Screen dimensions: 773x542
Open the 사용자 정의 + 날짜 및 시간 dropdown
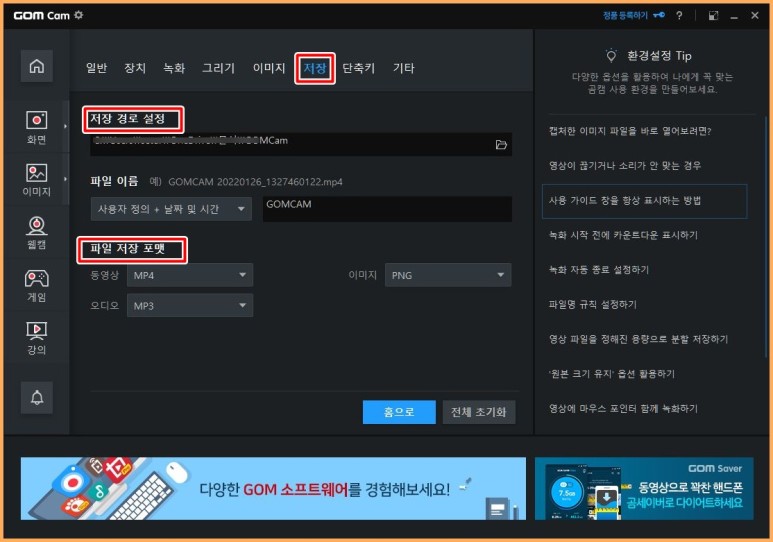coord(171,209)
